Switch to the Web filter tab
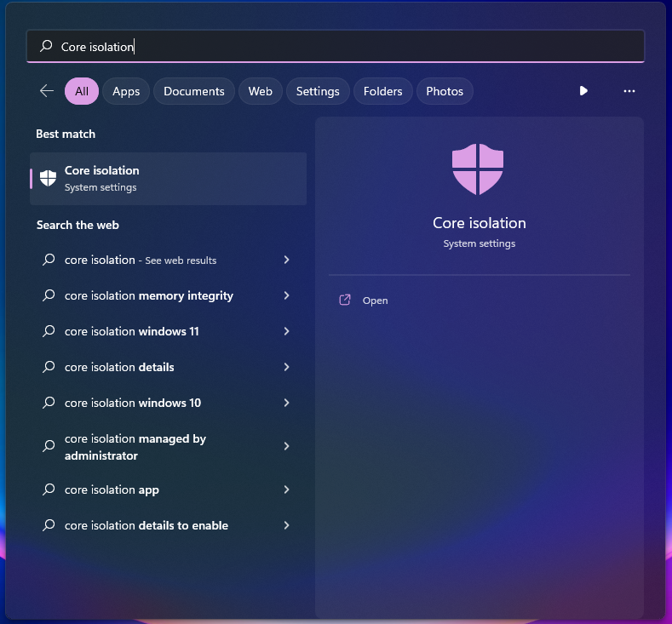This screenshot has height=624, width=672. (x=260, y=91)
